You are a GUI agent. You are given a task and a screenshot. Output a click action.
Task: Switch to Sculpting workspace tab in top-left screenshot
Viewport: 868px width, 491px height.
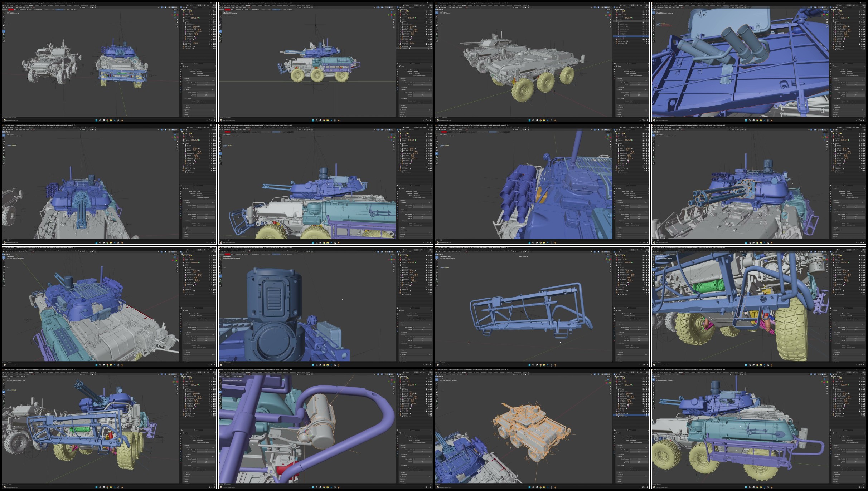pos(37,5)
